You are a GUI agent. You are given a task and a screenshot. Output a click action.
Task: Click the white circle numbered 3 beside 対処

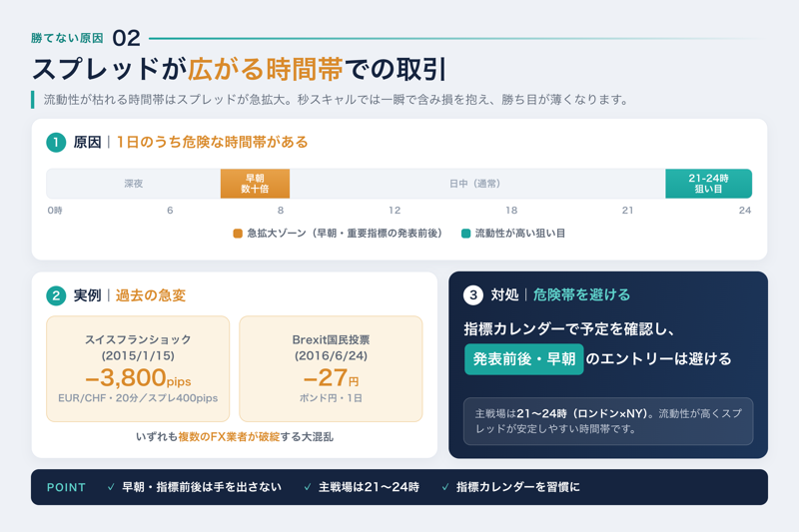coord(473,294)
